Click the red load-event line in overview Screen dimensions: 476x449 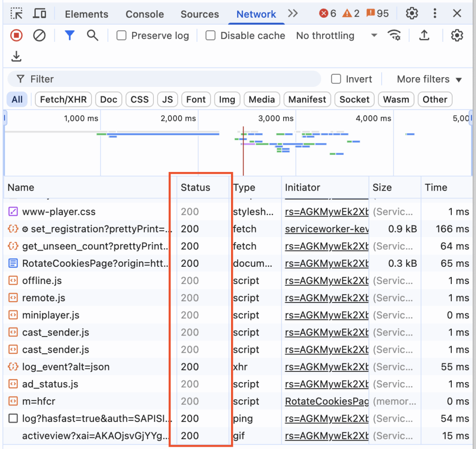pos(243,151)
